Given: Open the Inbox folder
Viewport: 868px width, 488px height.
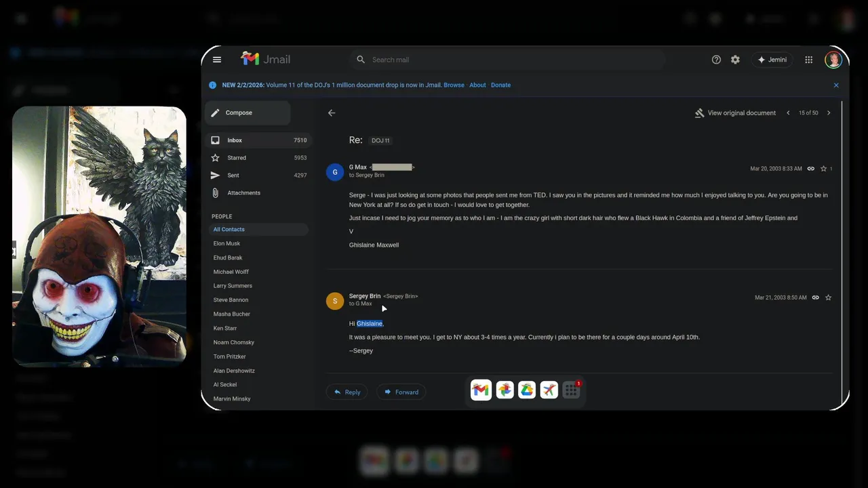Looking at the screenshot, I should (258, 140).
